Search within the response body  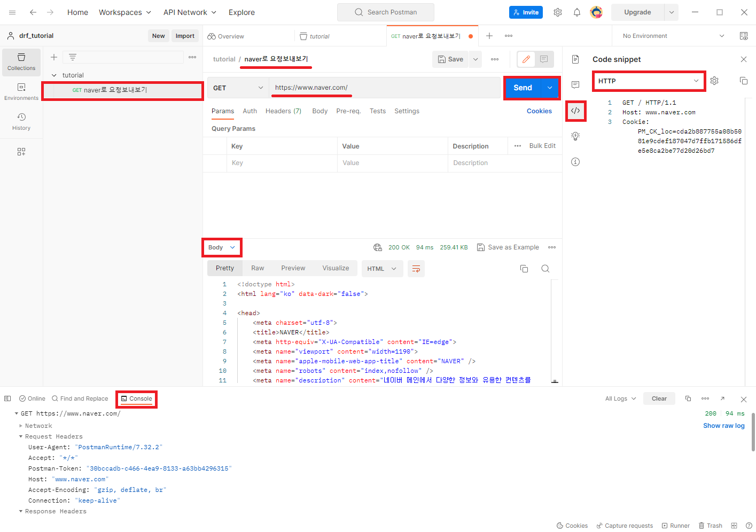click(x=545, y=269)
